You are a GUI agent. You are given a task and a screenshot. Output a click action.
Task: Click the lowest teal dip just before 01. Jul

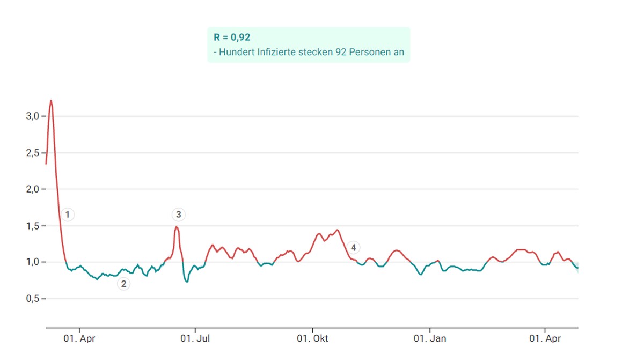(186, 282)
